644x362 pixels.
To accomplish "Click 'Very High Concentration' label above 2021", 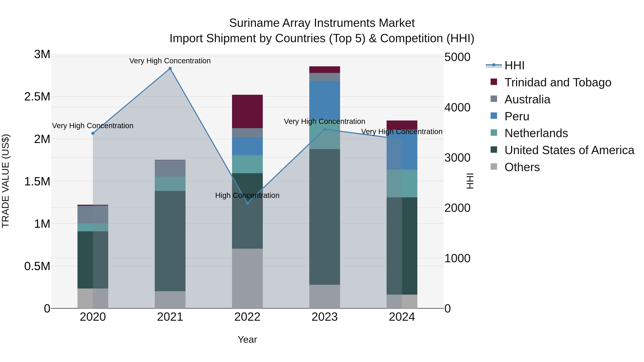I will pos(170,61).
